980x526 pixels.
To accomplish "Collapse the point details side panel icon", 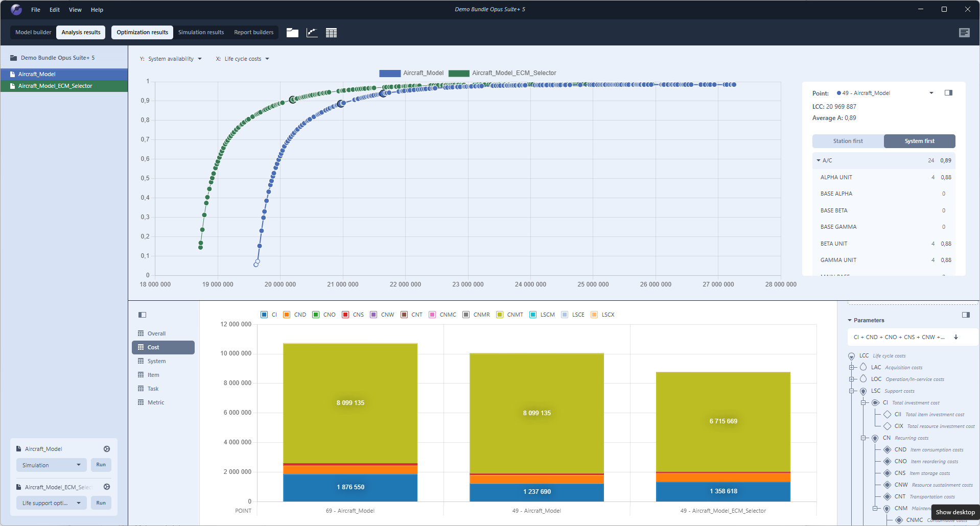I will tap(948, 93).
